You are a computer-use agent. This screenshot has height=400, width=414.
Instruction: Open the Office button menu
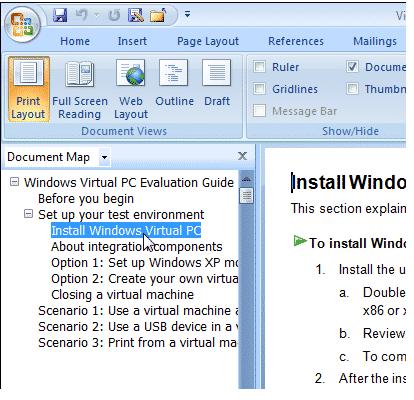(22, 25)
